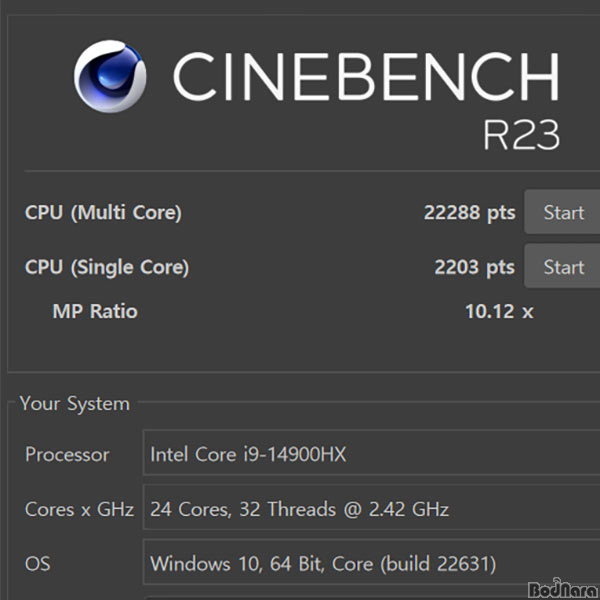Screen dimensions: 600x600
Task: Click the OS label
Action: (x=38, y=564)
